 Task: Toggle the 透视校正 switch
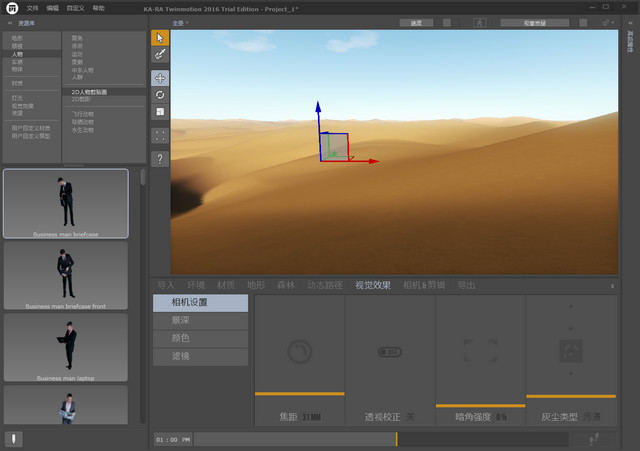pos(389,352)
